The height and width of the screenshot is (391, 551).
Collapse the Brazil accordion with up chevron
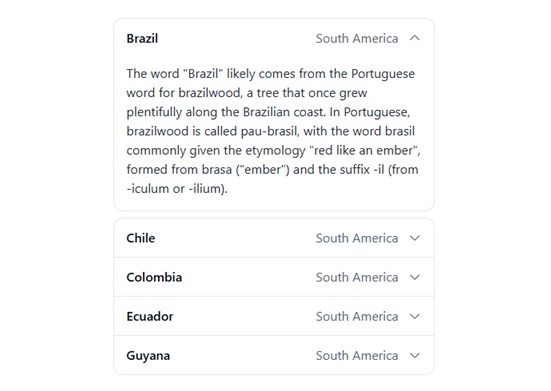(x=415, y=38)
